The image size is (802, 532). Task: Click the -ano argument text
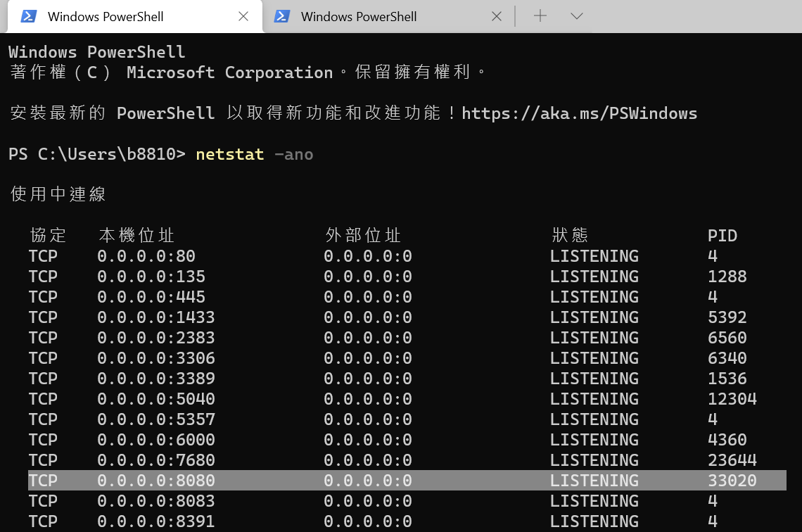(293, 154)
